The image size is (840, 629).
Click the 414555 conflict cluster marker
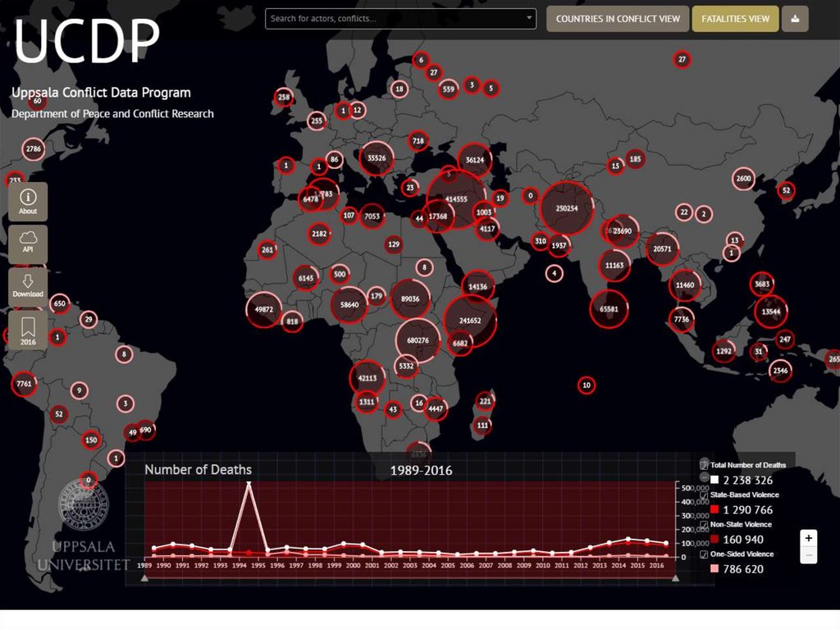click(x=456, y=199)
